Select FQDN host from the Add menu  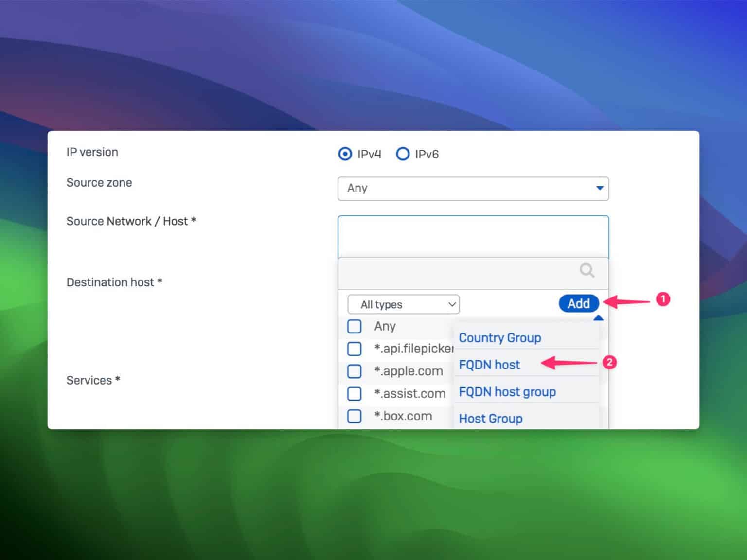tap(489, 365)
